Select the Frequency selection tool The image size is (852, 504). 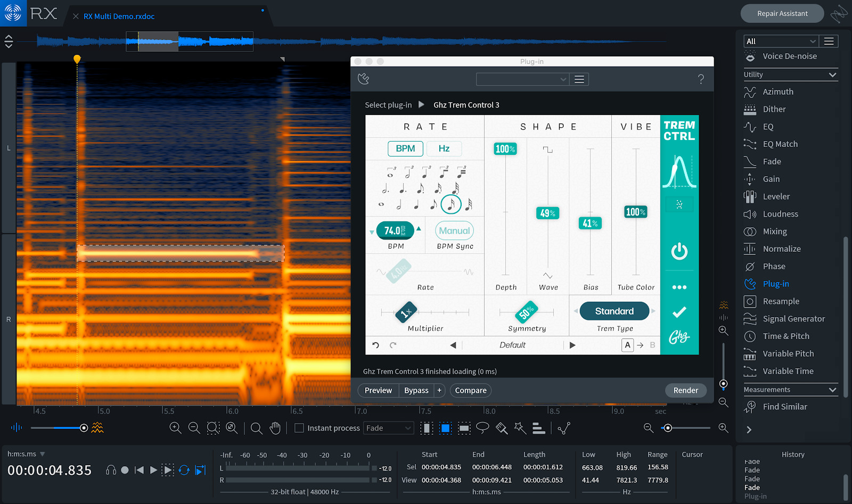pyautogui.click(x=464, y=428)
